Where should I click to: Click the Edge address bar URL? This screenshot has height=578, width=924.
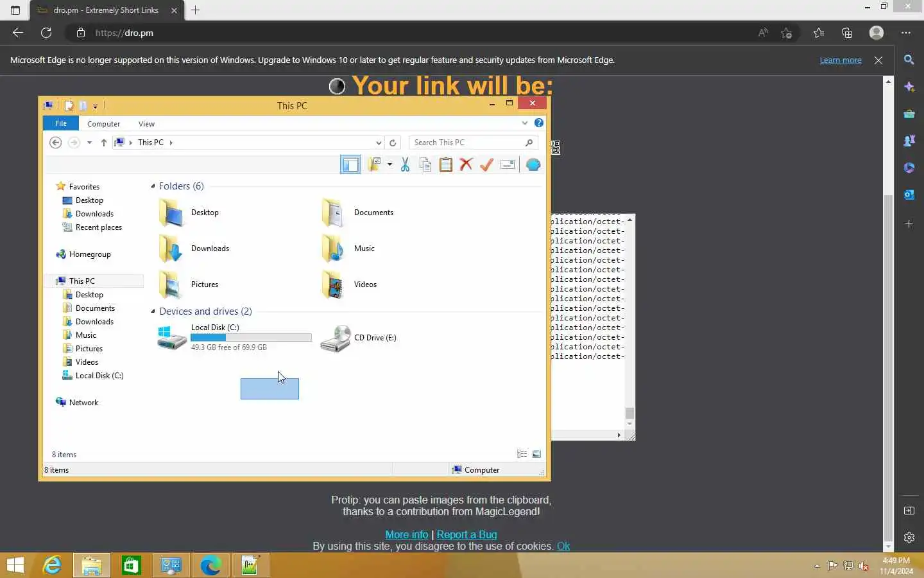(x=124, y=33)
